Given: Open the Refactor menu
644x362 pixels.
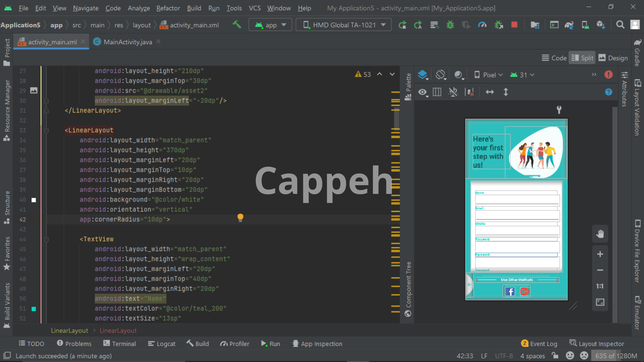Looking at the screenshot, I should point(168,8).
